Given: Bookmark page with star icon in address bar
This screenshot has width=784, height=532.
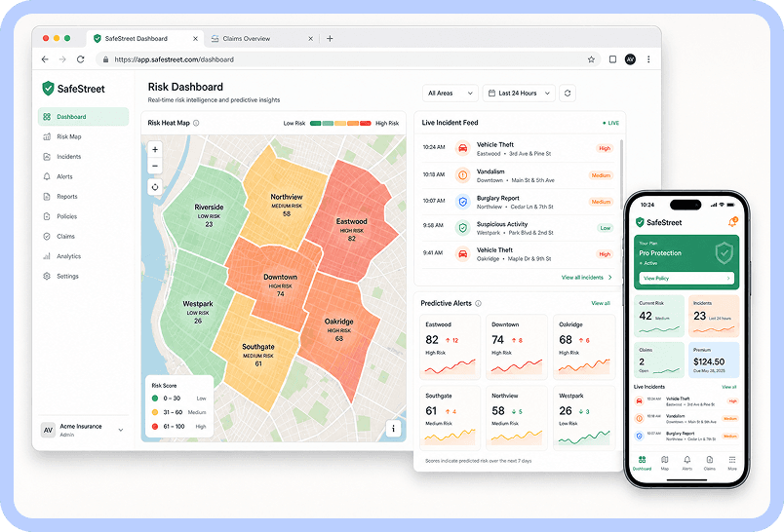Looking at the screenshot, I should click(591, 59).
